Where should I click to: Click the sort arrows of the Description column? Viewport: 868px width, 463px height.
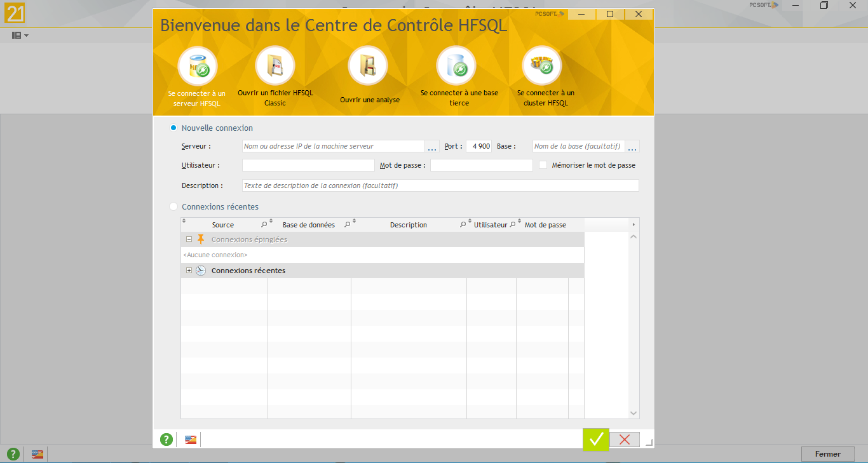pos(355,221)
